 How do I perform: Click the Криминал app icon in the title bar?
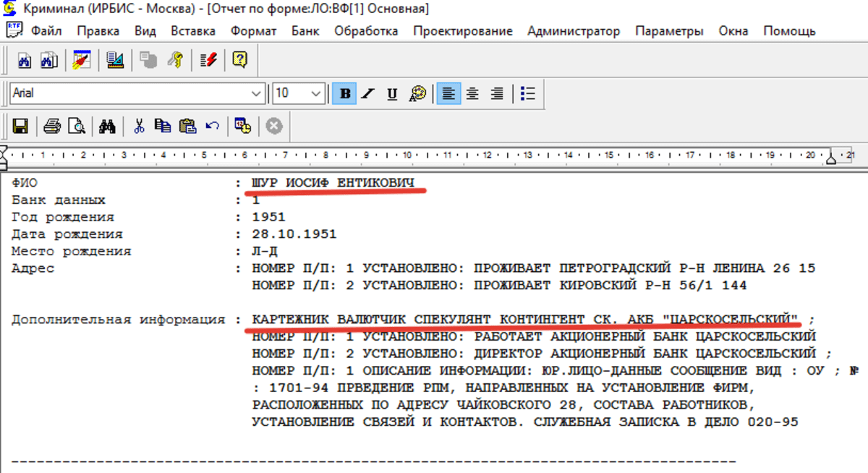[11, 9]
